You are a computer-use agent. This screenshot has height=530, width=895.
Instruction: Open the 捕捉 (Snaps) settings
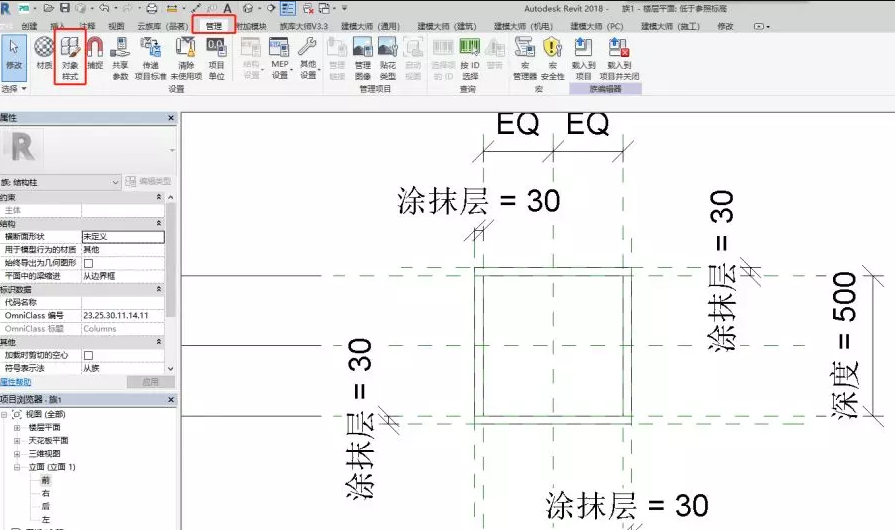pos(95,54)
